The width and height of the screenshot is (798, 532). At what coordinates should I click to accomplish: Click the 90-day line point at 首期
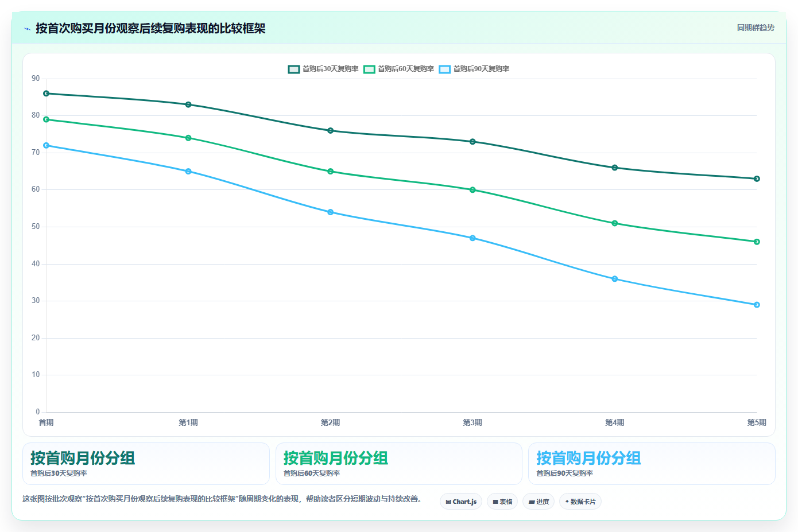pos(47,146)
